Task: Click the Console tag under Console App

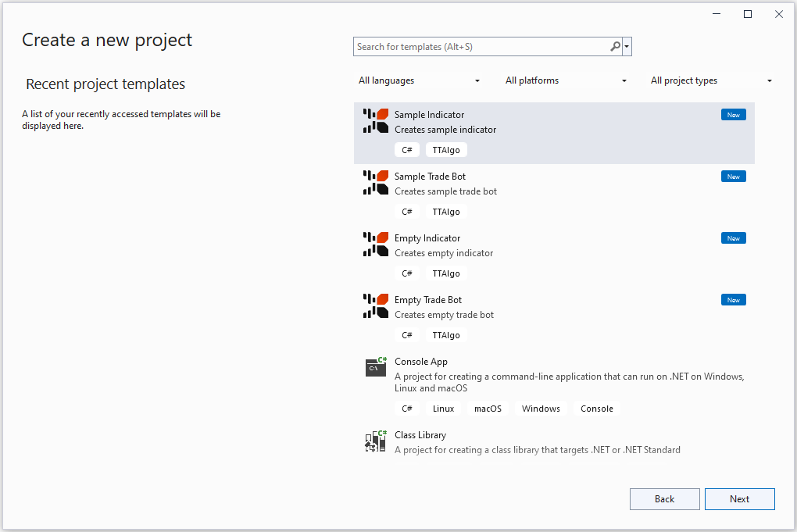Action: [x=597, y=409]
